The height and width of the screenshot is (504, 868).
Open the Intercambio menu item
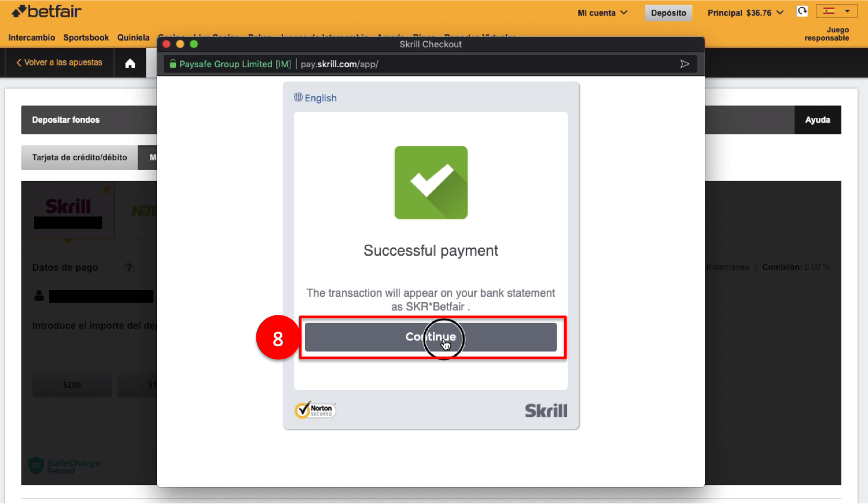click(x=32, y=38)
